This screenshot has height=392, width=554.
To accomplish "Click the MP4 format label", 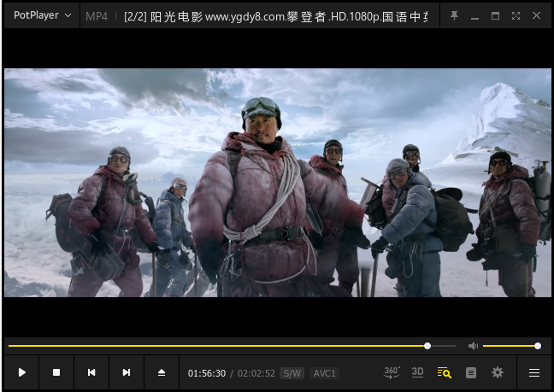I will click(x=97, y=16).
